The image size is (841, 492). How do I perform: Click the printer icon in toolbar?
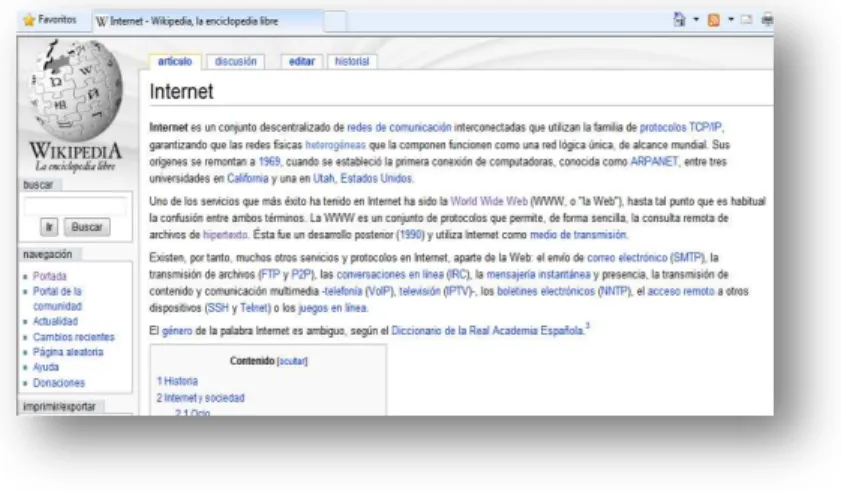click(768, 20)
